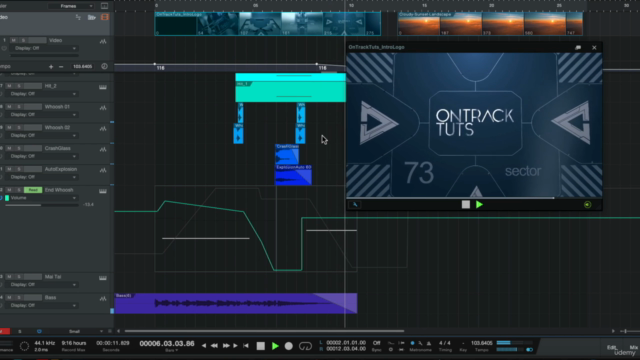640x360 pixels.
Task: Toggle the green video player sync indicator
Action: coord(587,204)
